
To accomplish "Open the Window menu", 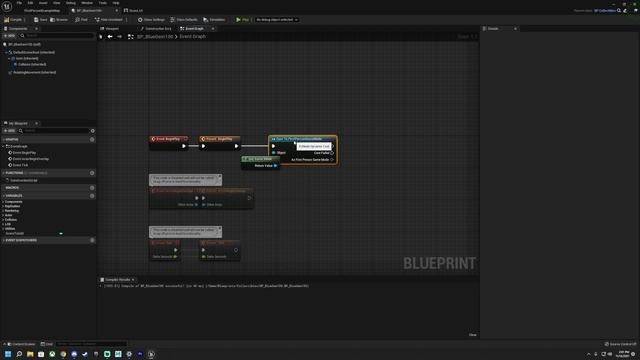I will (87, 3).
